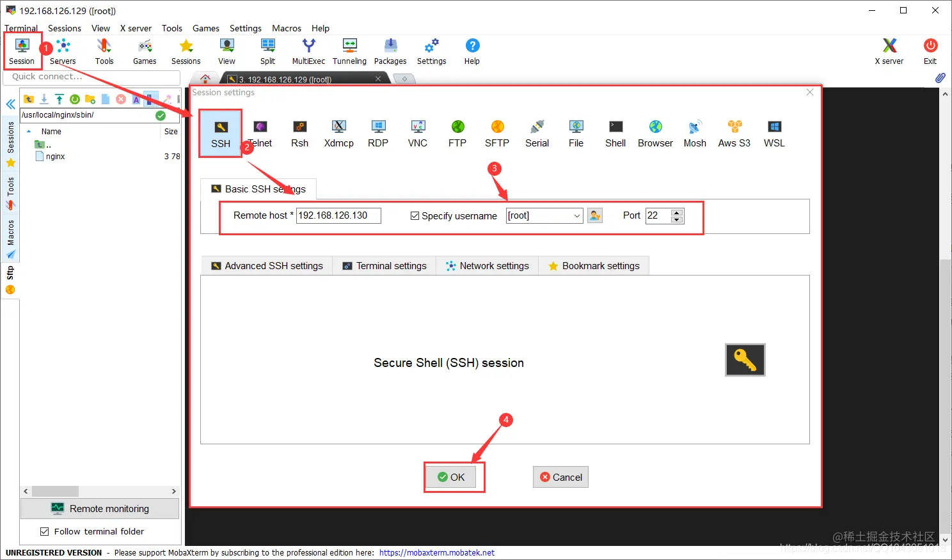
Task: Click the View toolbar icon
Action: tap(226, 51)
